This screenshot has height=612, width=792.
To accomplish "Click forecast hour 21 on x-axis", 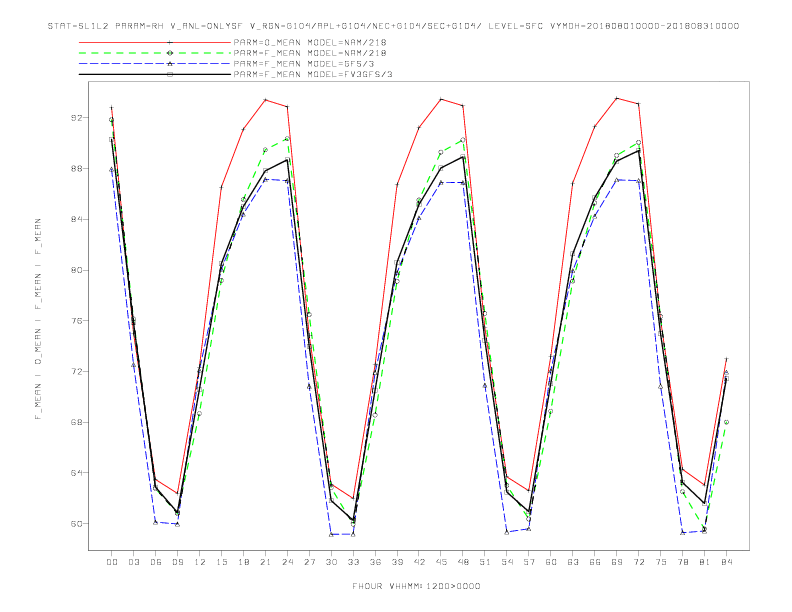I will (265, 562).
